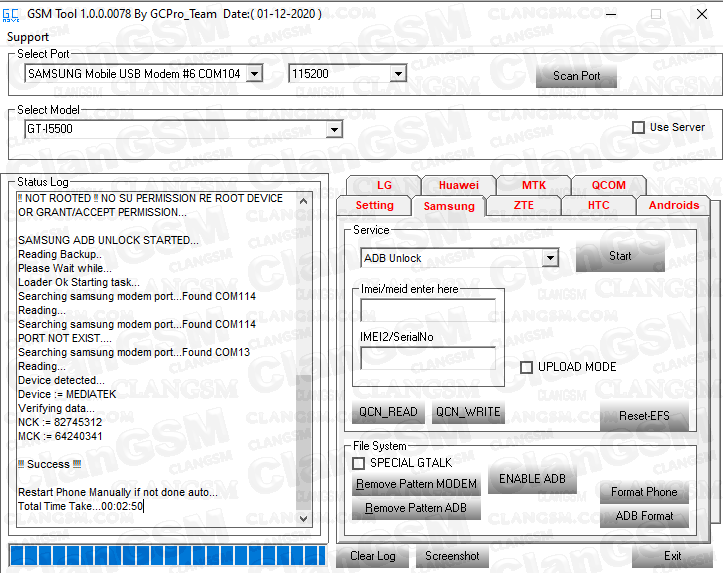723x573 pixels.
Task: Close the GSM Tool window
Action: (x=702, y=14)
